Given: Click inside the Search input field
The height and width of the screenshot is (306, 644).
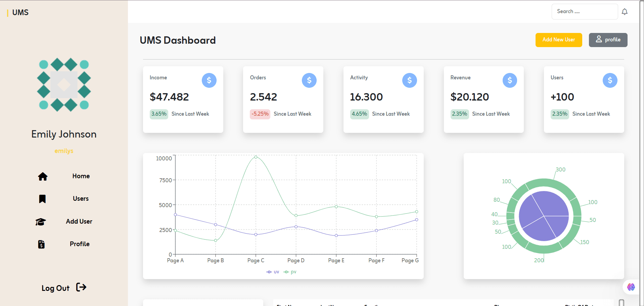Looking at the screenshot, I should (x=584, y=12).
